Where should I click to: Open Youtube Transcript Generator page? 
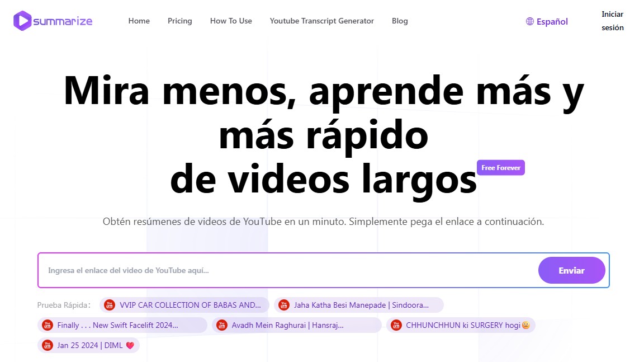click(x=321, y=21)
